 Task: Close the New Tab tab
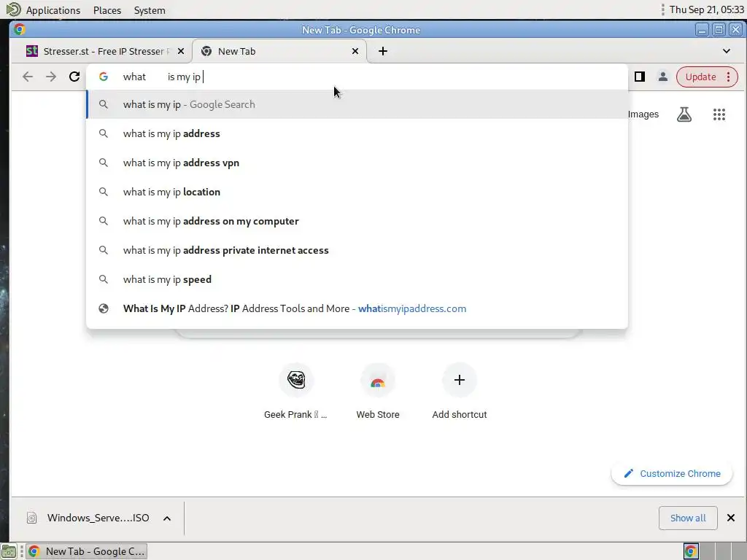coord(355,51)
